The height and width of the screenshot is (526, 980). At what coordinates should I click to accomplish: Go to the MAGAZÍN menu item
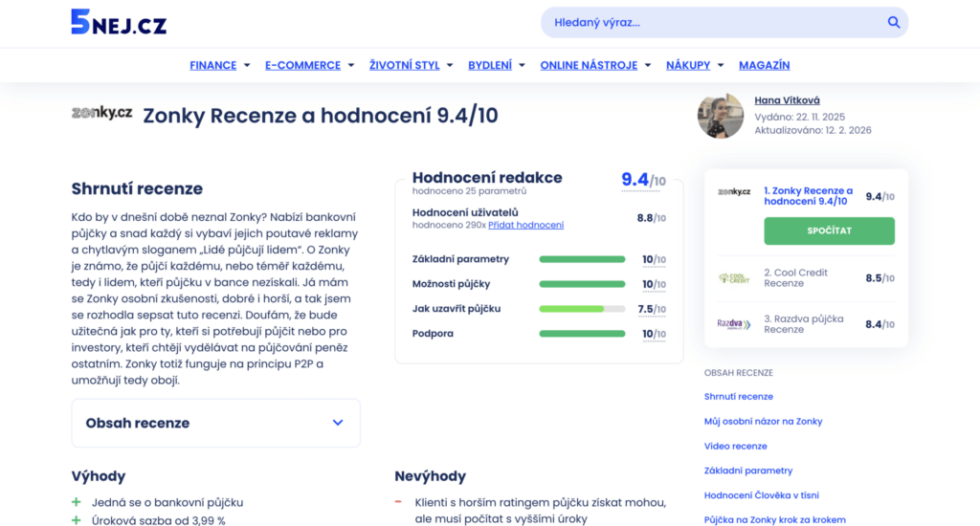[765, 66]
